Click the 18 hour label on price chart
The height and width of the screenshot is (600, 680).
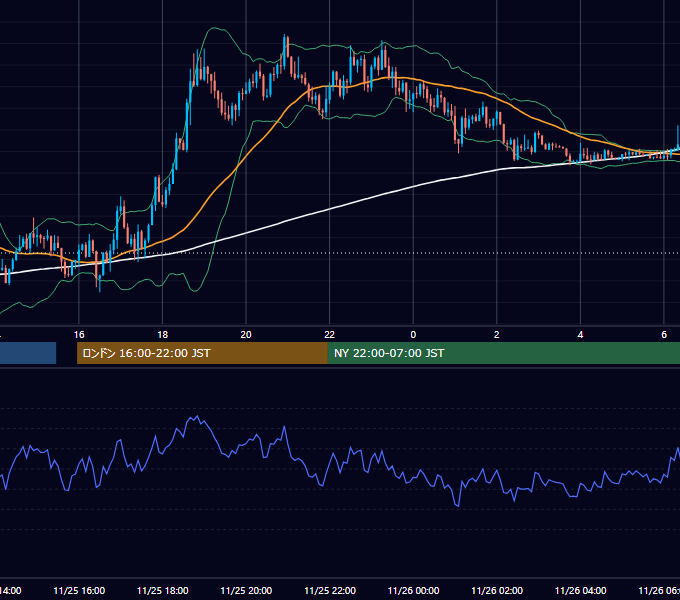pos(162,335)
